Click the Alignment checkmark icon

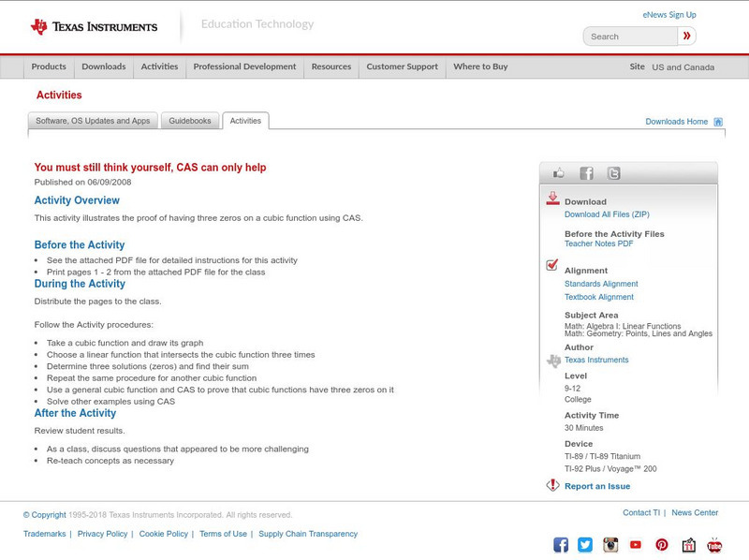551,265
